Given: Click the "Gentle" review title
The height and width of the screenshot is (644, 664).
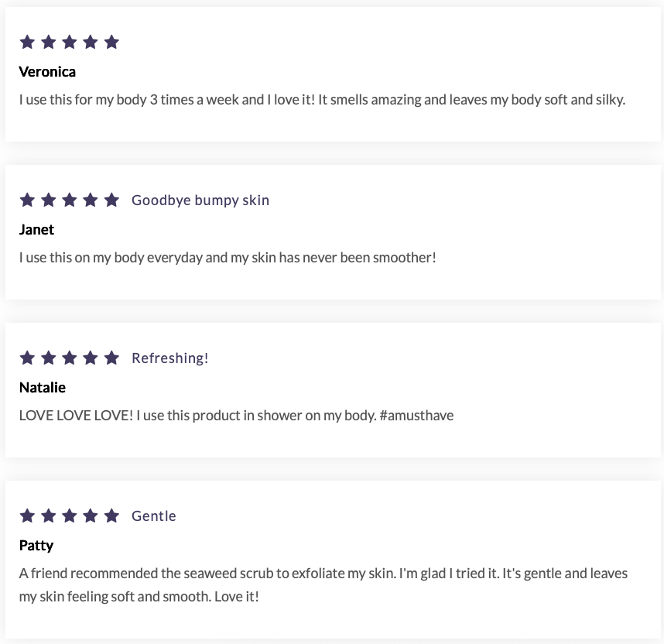Looking at the screenshot, I should coord(154,516).
